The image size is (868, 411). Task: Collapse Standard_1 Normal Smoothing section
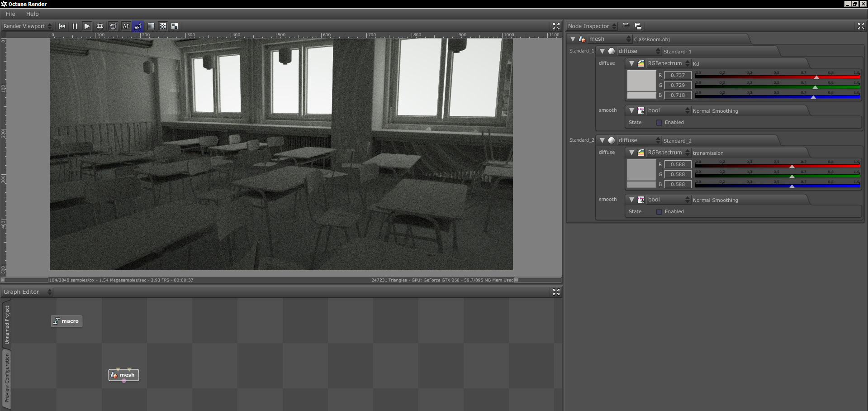(631, 110)
